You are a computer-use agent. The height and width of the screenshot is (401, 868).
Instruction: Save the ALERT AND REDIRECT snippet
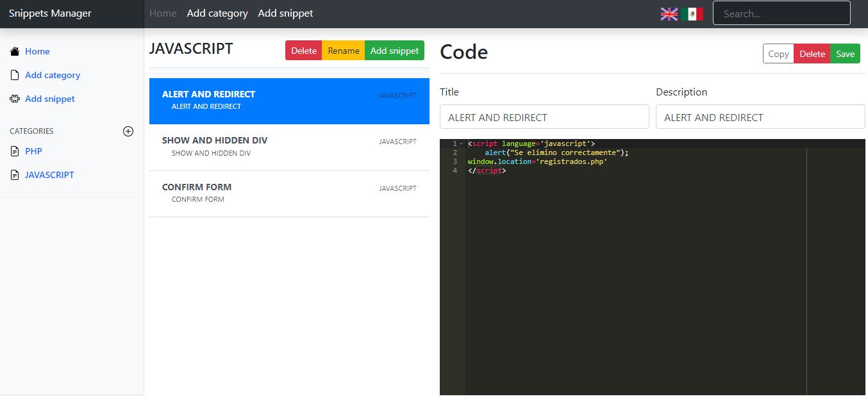point(845,54)
